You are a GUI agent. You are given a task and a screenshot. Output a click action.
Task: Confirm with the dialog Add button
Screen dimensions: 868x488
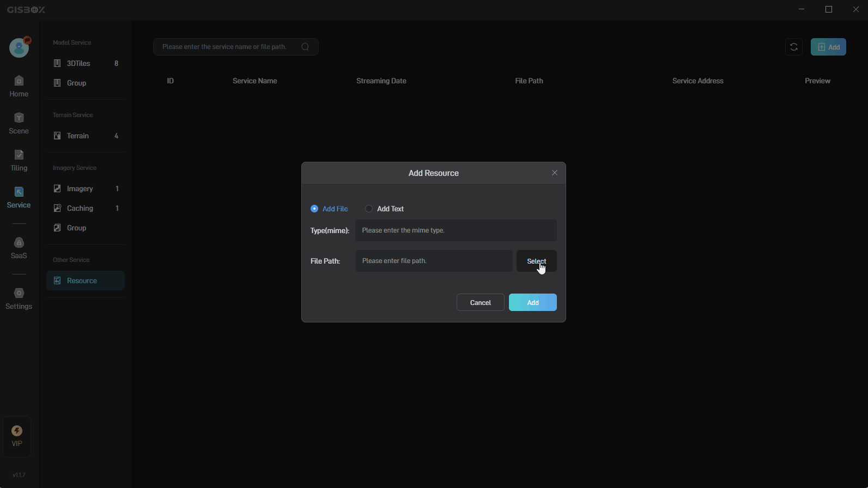tap(532, 302)
